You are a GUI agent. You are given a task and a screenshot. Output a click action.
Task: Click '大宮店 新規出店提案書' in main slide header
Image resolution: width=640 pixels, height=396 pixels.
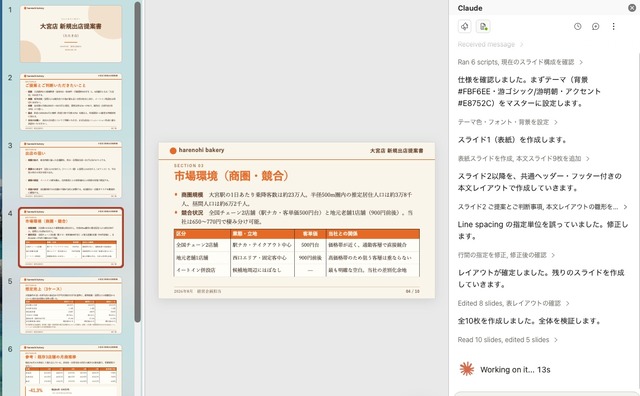click(396, 151)
